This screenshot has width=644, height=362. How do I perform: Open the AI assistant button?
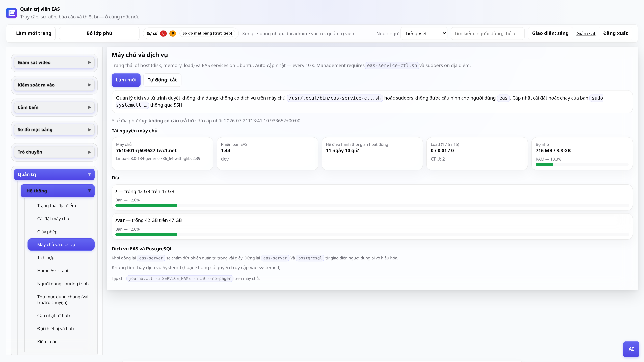631,349
